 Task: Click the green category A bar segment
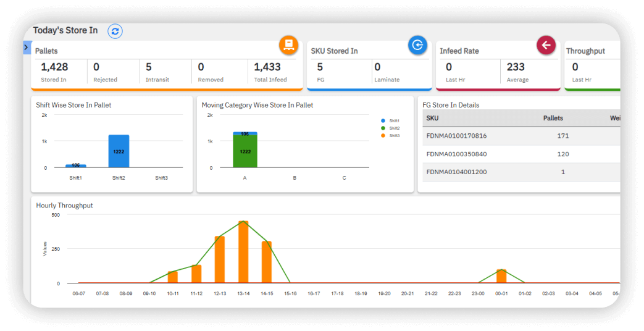click(245, 152)
